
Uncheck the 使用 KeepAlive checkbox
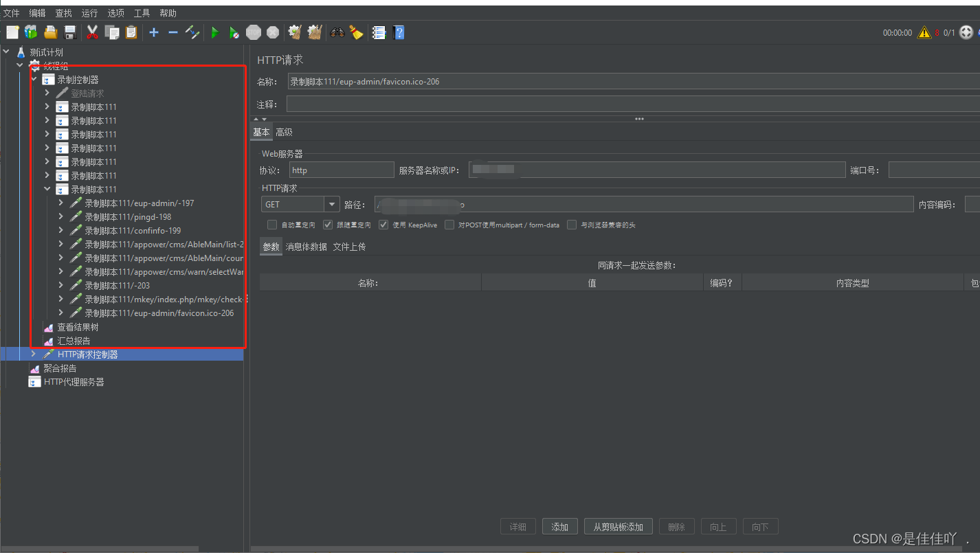[383, 225]
